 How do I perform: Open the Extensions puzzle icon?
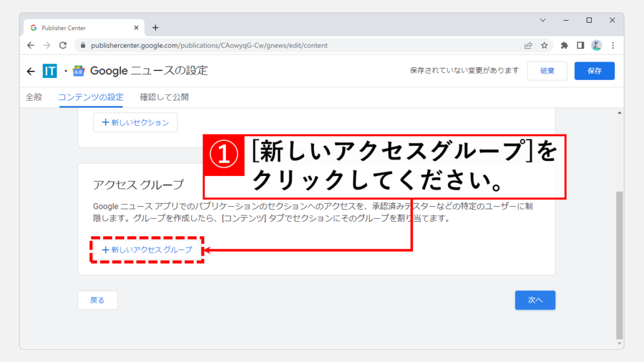click(564, 45)
